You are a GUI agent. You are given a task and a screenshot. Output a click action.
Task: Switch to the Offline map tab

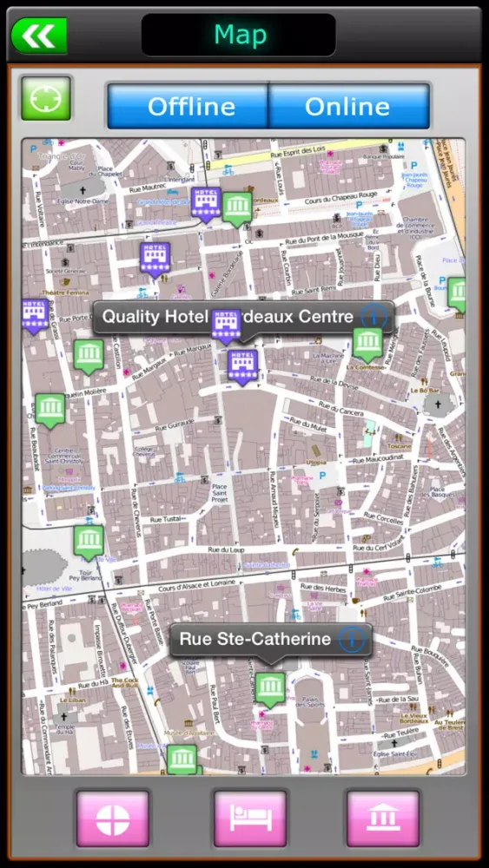point(188,106)
